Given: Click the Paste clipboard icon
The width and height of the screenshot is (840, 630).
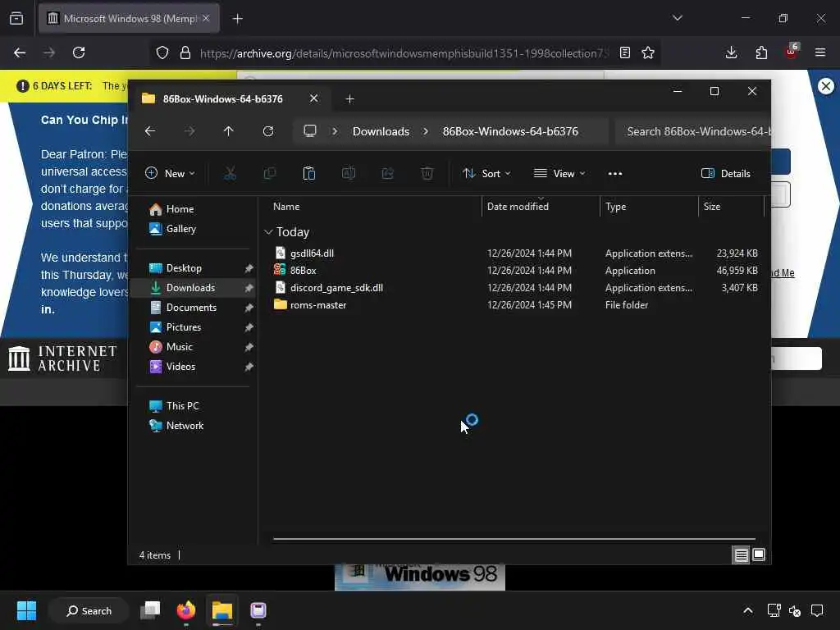Looking at the screenshot, I should coord(309,174).
